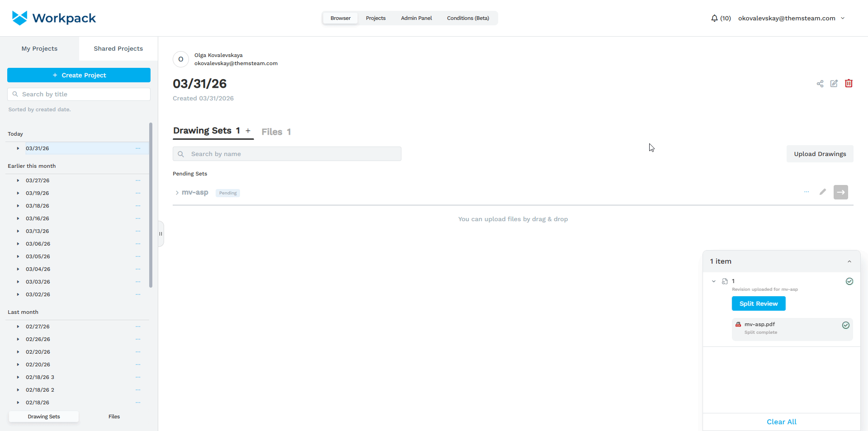868x431 pixels.
Task: Click the pencil icon for mv-asp set
Action: click(823, 192)
